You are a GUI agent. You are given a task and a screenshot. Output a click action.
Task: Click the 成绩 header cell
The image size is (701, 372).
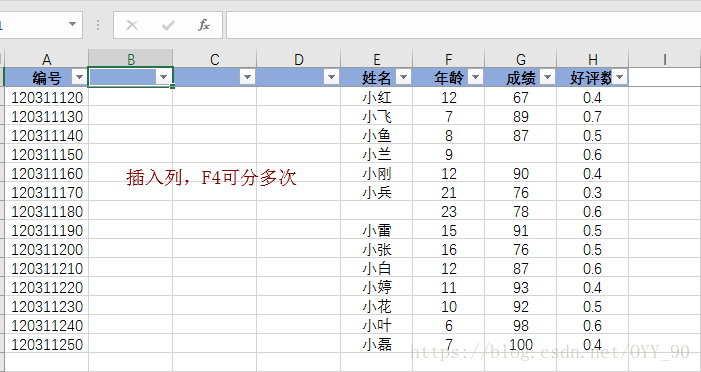click(520, 77)
